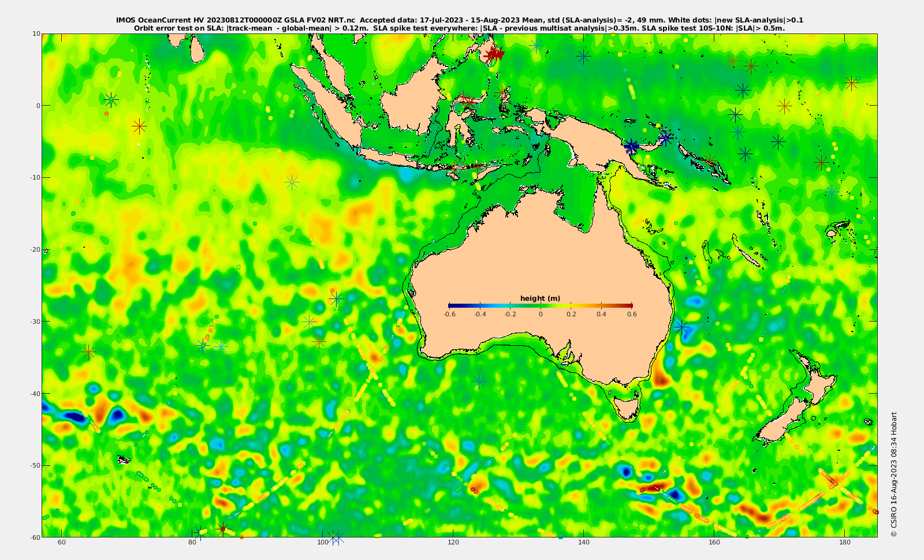The image size is (924, 560).
Task: Click the longitude axis label 80
Action: coord(192,543)
